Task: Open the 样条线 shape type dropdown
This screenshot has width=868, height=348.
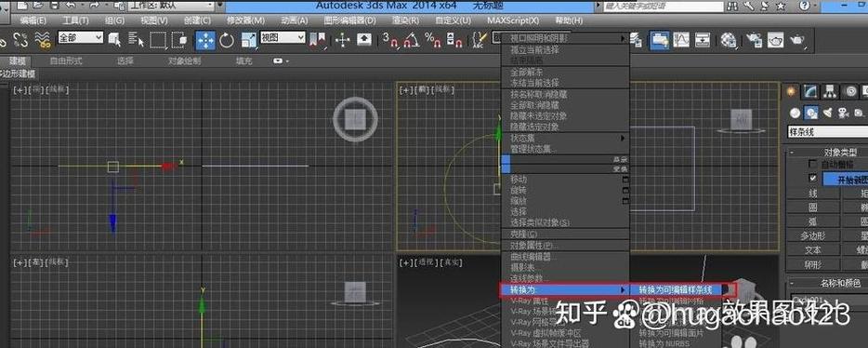Action: (x=828, y=132)
